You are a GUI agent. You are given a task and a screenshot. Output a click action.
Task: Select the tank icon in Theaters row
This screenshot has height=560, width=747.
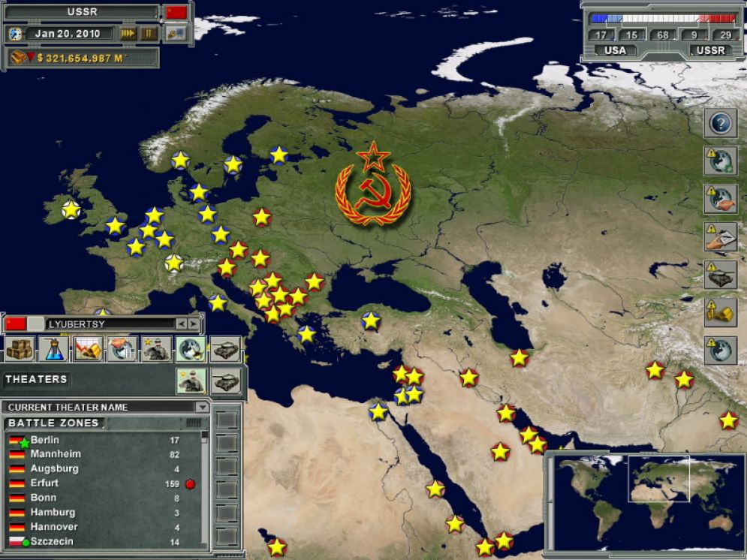(225, 381)
